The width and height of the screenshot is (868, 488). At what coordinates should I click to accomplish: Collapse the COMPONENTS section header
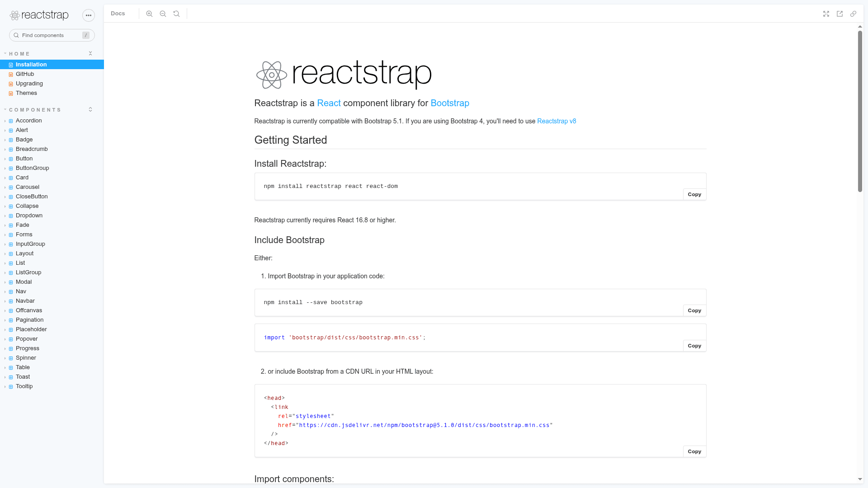coord(35,110)
